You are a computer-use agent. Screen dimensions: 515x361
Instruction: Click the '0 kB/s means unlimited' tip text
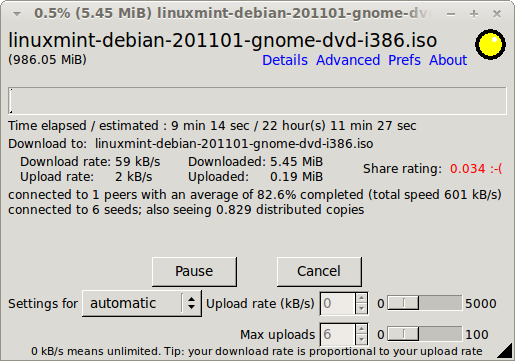click(x=257, y=351)
